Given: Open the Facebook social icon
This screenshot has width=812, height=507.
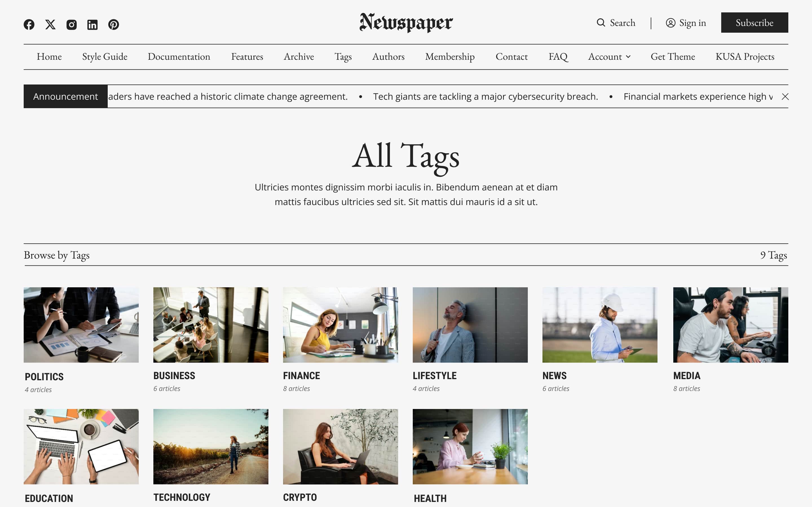Looking at the screenshot, I should tap(29, 24).
